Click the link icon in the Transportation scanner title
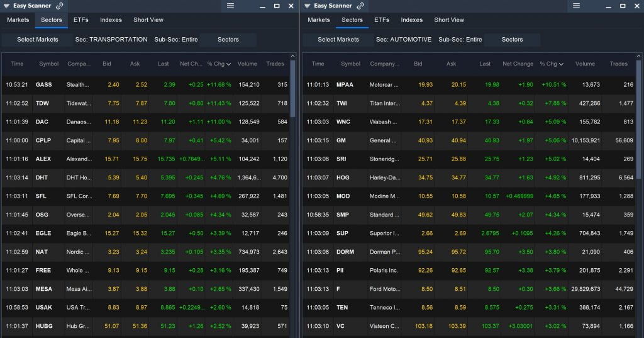The height and width of the screenshot is (338, 644). pyautogui.click(x=60, y=6)
